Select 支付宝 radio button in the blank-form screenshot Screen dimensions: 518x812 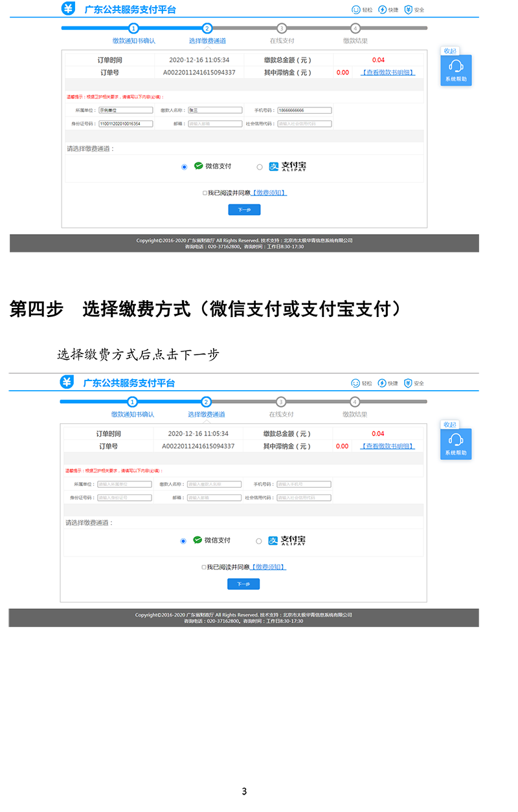coord(259,541)
